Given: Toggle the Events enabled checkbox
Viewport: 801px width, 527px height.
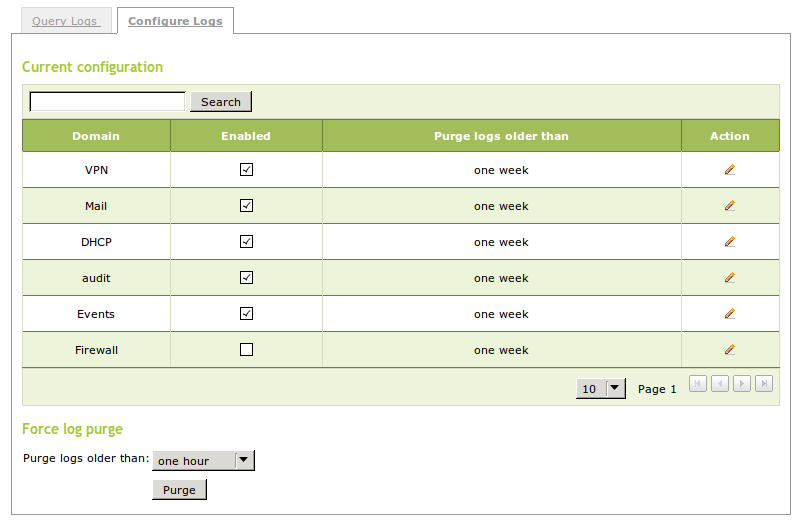Looking at the screenshot, I should tap(247, 314).
